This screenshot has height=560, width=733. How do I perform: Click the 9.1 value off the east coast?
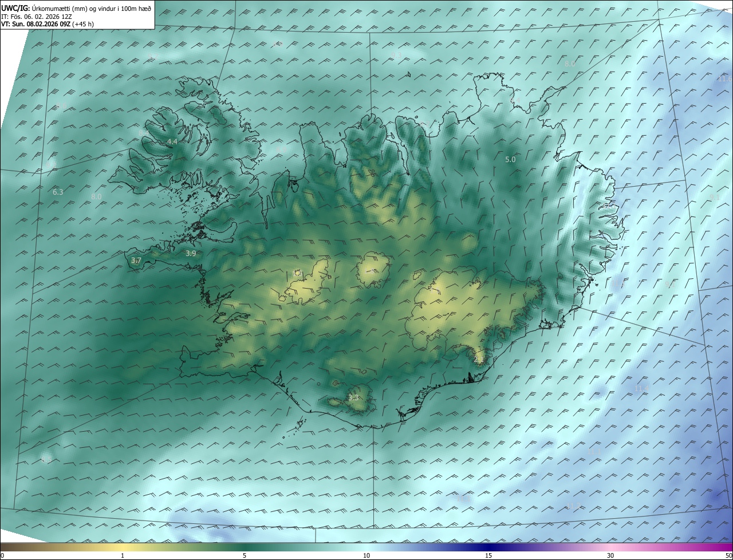715,197
